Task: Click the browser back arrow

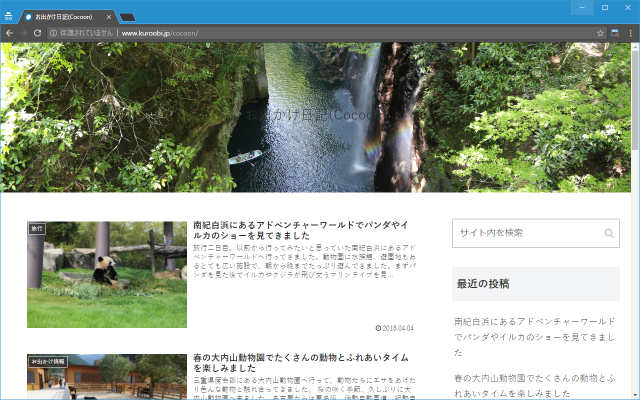Action: coord(9,33)
